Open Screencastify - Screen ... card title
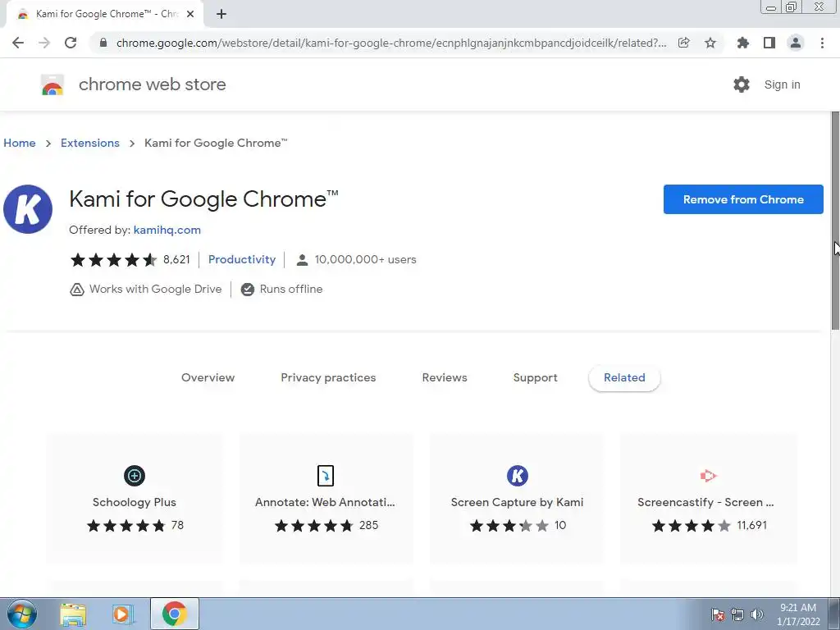 pos(705,503)
